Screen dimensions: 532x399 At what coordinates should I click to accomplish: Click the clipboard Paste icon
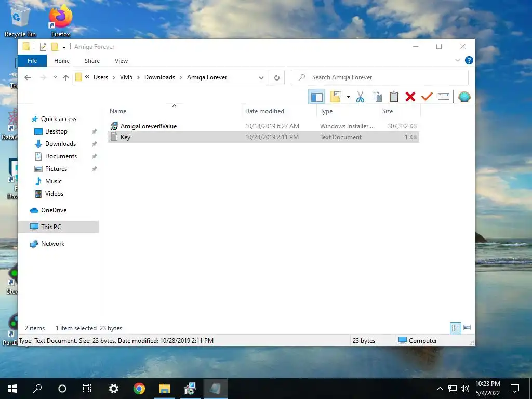(394, 97)
